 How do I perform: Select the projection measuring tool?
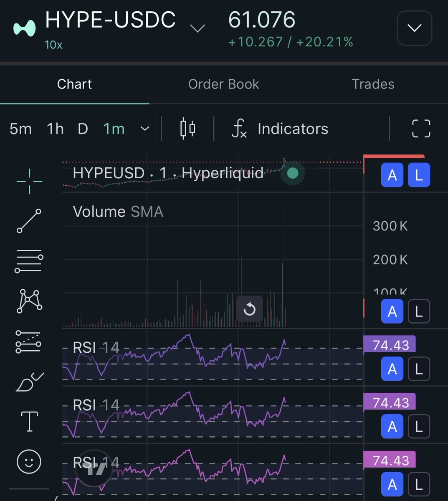[x=28, y=342]
